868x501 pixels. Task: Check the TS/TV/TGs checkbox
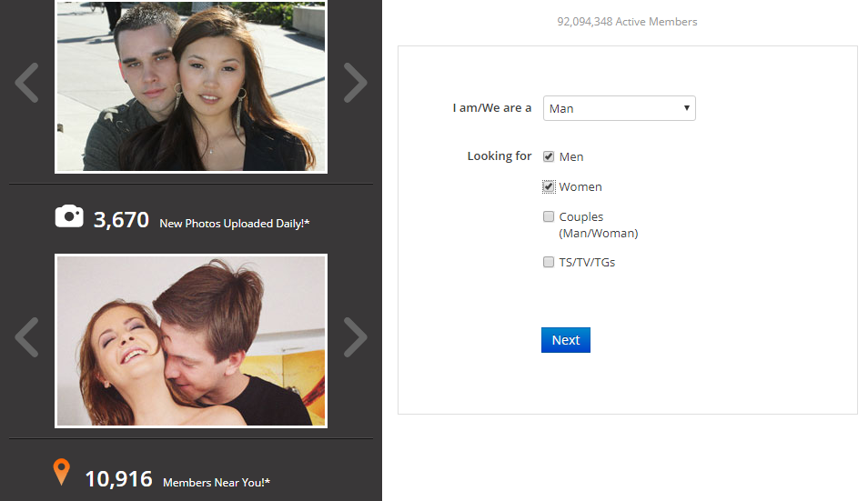pyautogui.click(x=549, y=262)
